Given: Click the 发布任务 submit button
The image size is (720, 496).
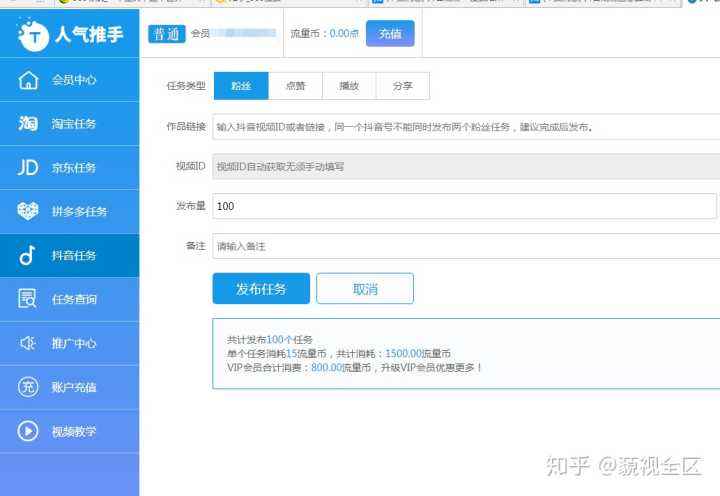Looking at the screenshot, I should click(x=261, y=289).
